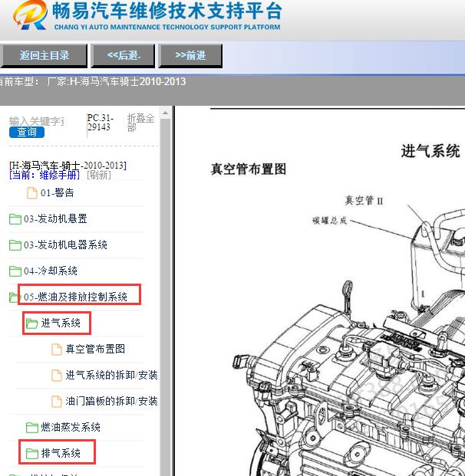Select the 真空管布置图 tree label
Image resolution: width=465 pixels, height=476 pixels.
point(95,349)
